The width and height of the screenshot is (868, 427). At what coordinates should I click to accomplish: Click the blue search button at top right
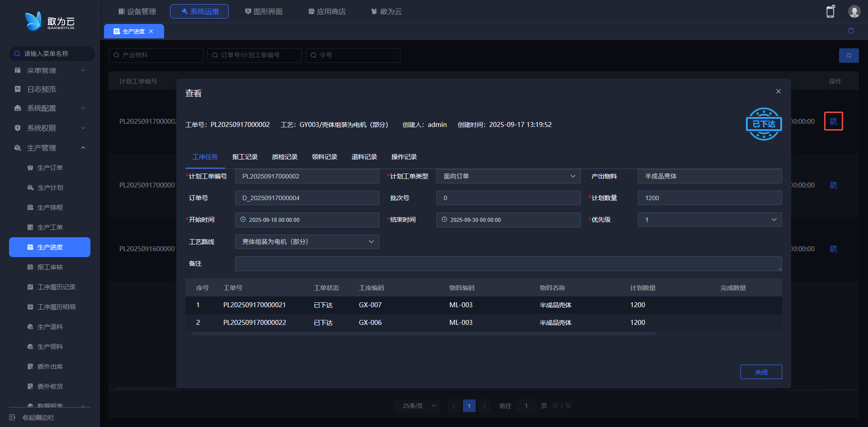849,55
